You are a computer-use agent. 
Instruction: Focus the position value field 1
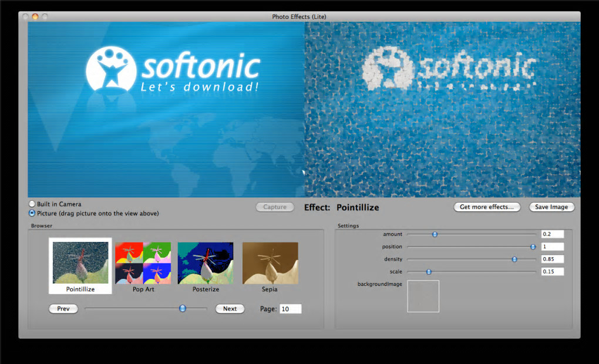553,247
